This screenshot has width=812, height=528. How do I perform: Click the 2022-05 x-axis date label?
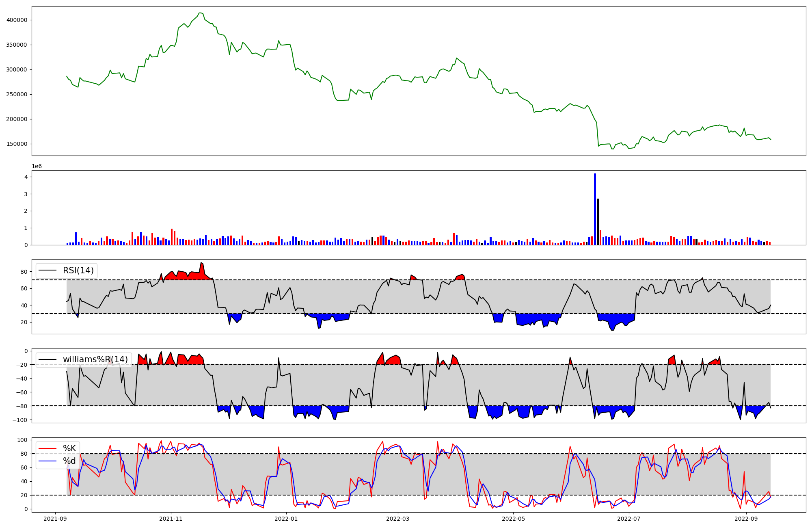coord(514,519)
